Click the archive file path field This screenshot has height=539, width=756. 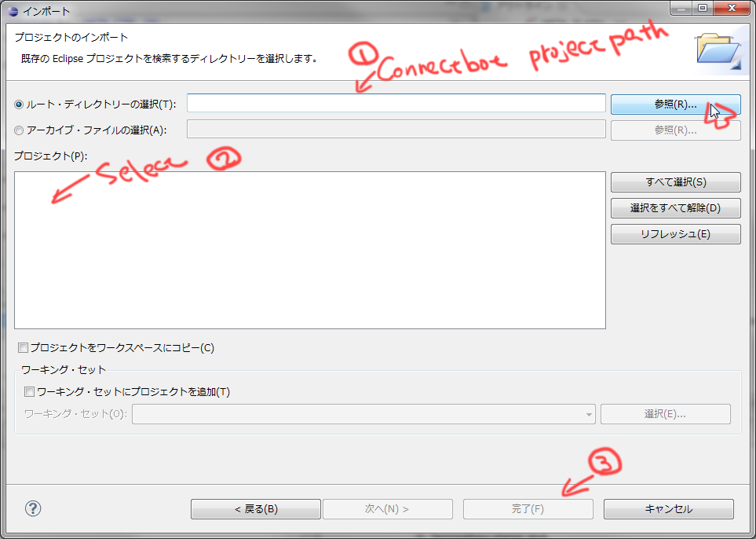point(396,129)
